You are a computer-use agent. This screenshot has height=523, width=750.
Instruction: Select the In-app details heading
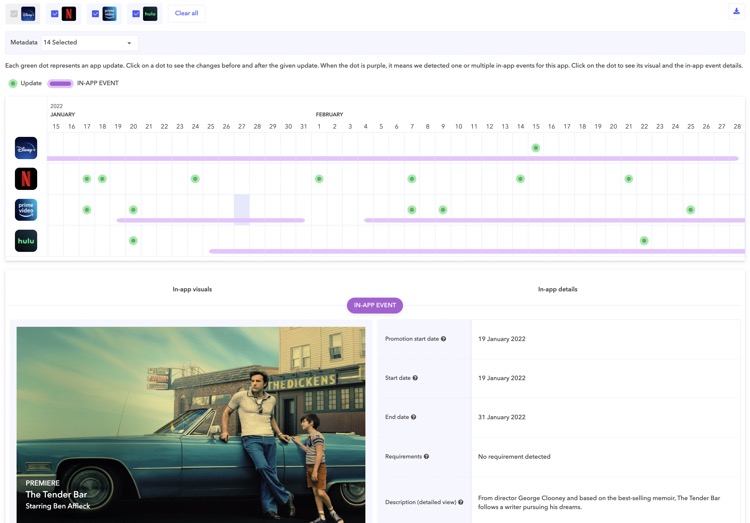click(x=558, y=289)
